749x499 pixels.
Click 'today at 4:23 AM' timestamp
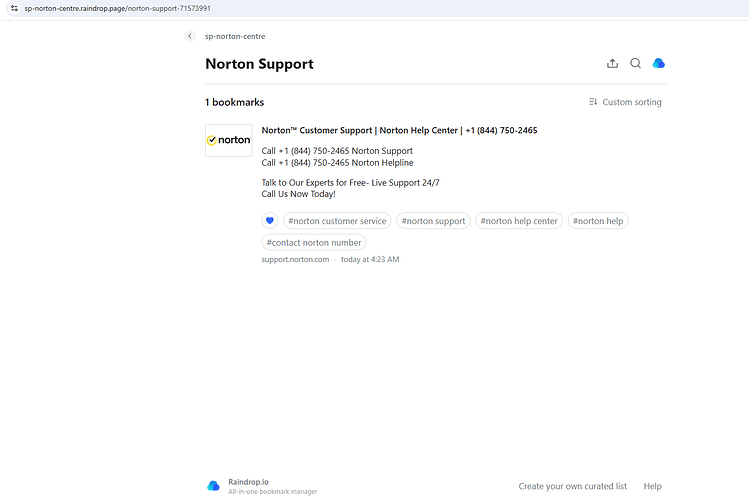pos(370,259)
